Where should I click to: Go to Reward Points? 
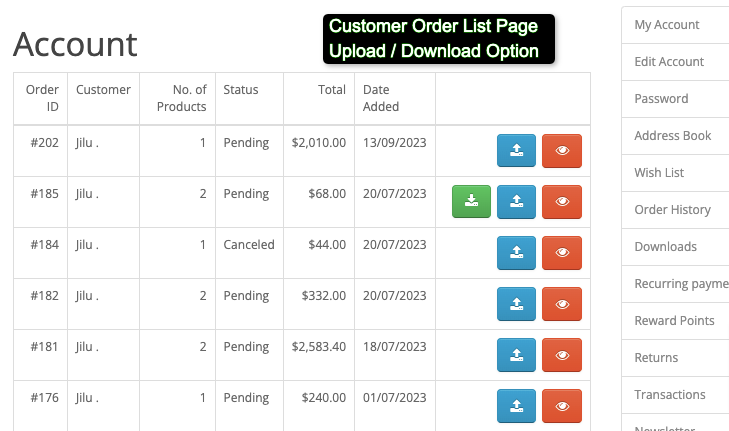675,321
